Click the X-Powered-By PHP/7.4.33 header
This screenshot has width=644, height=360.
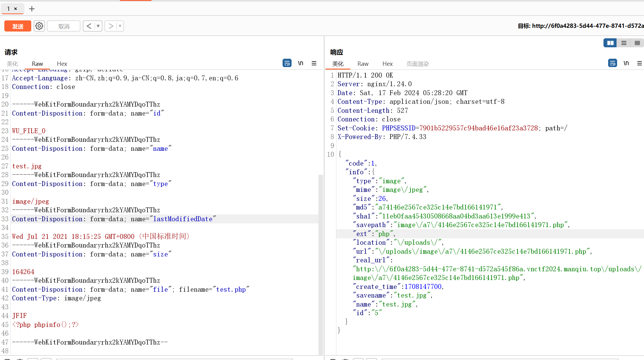pyautogui.click(x=382, y=137)
